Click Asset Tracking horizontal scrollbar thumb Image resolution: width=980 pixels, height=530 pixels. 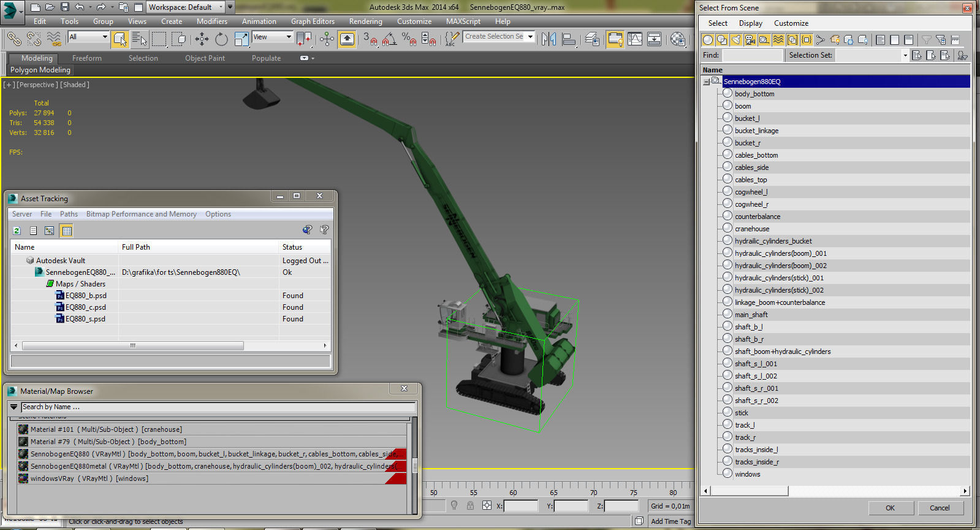pyautogui.click(x=132, y=346)
